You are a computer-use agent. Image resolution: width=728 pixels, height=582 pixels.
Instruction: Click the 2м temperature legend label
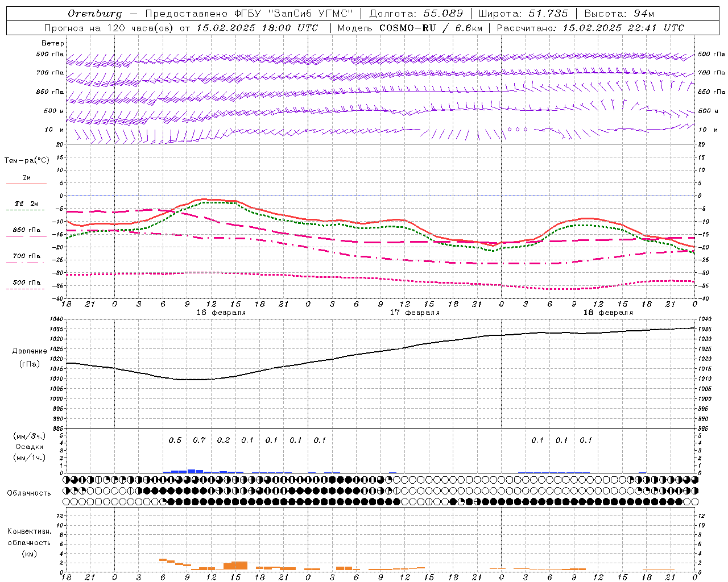point(27,178)
